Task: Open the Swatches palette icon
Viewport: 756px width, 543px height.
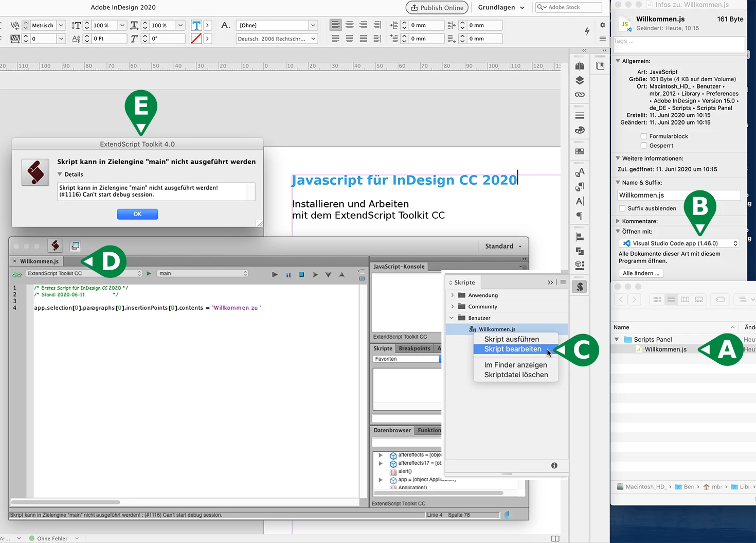Action: pyautogui.click(x=580, y=151)
